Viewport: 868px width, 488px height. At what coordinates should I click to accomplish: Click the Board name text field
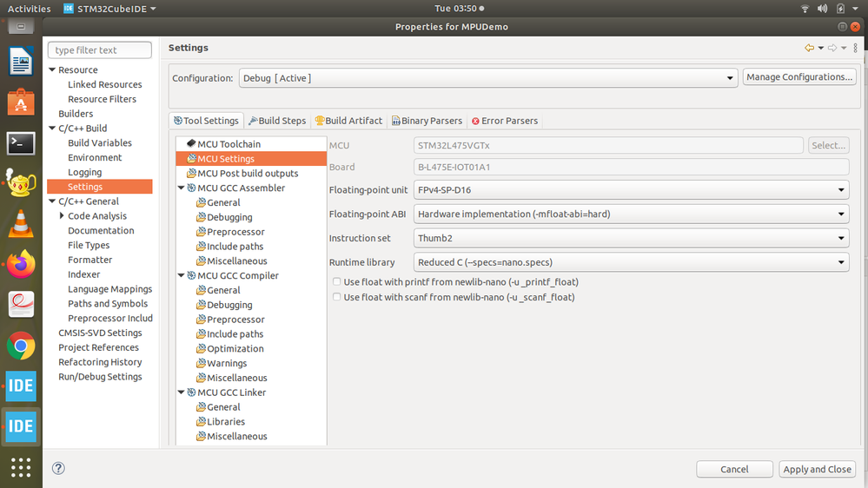pos(631,167)
